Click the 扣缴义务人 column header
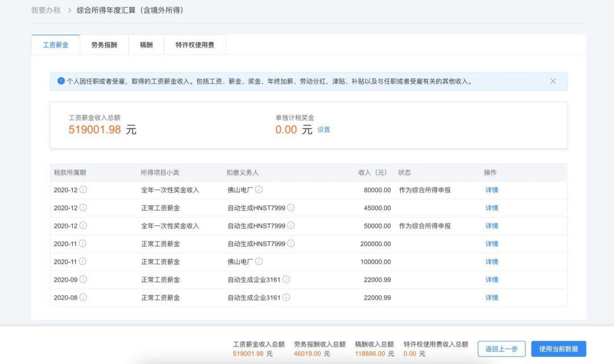Image resolution: width=614 pixels, height=364 pixels. coord(242,173)
